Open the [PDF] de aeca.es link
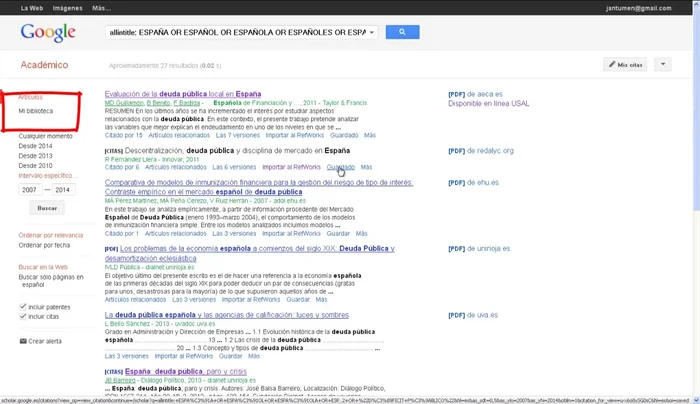This screenshot has height=404, width=700. click(475, 94)
